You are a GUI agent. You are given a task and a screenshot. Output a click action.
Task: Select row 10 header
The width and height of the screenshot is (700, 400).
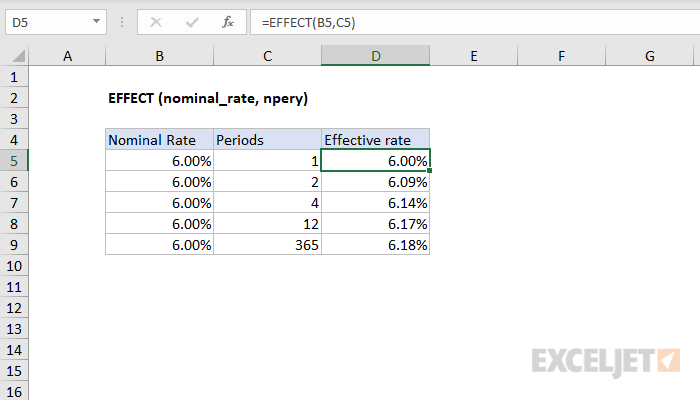[14, 266]
